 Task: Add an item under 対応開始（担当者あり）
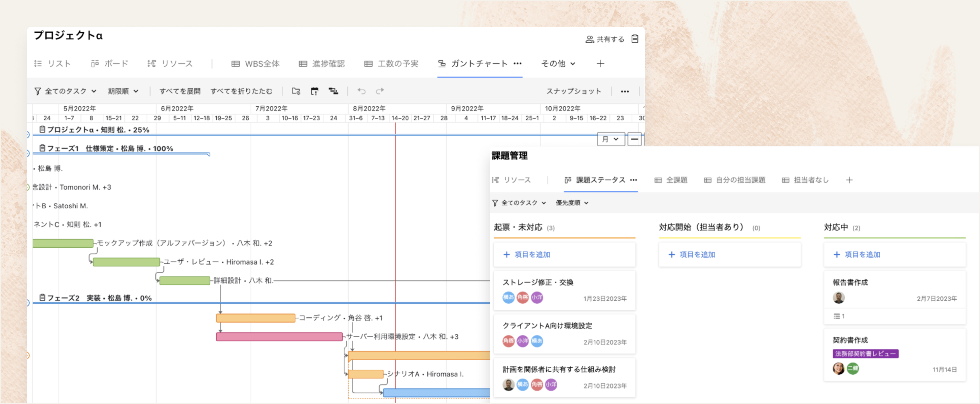tap(730, 255)
